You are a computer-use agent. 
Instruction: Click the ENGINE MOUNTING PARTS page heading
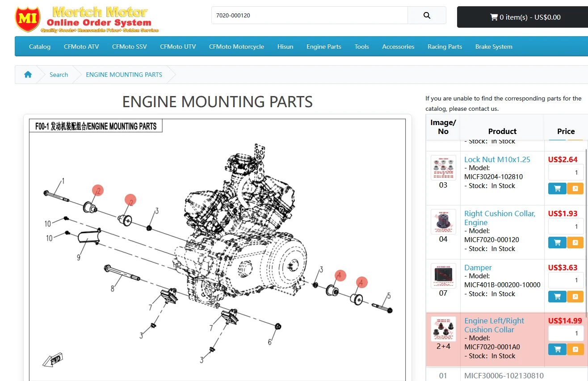click(x=217, y=102)
